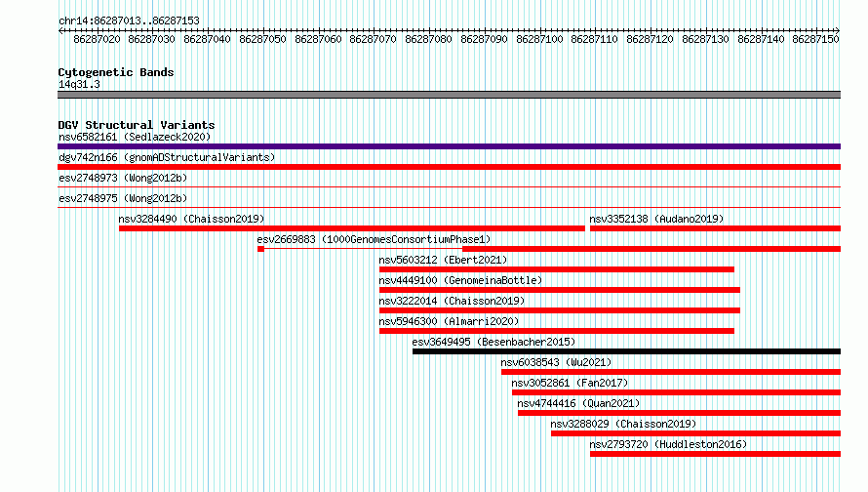Click the ruler position 86287020 label
Image resolution: width=868 pixels, height=492 pixels.
[x=97, y=39]
